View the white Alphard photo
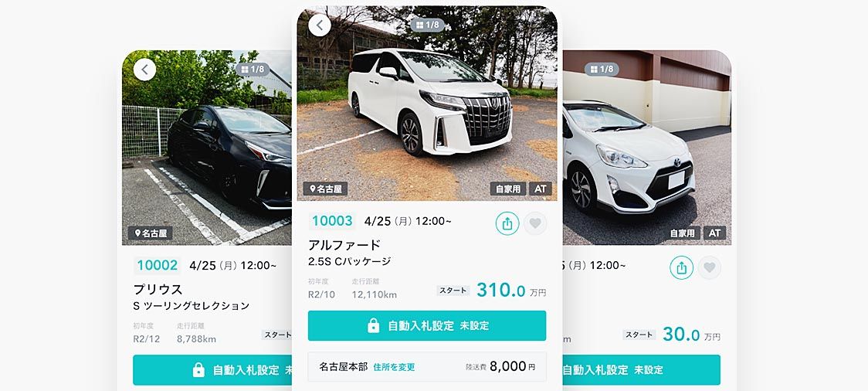 (x=427, y=104)
